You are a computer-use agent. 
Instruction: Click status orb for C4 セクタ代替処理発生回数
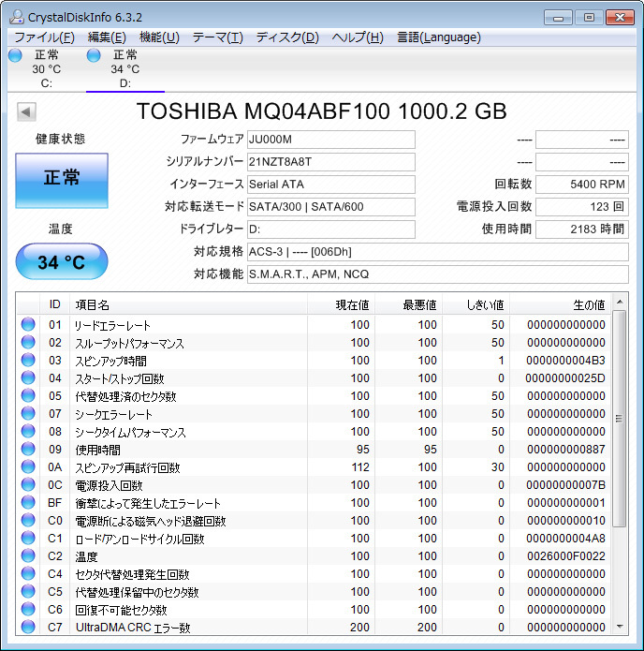point(28,573)
